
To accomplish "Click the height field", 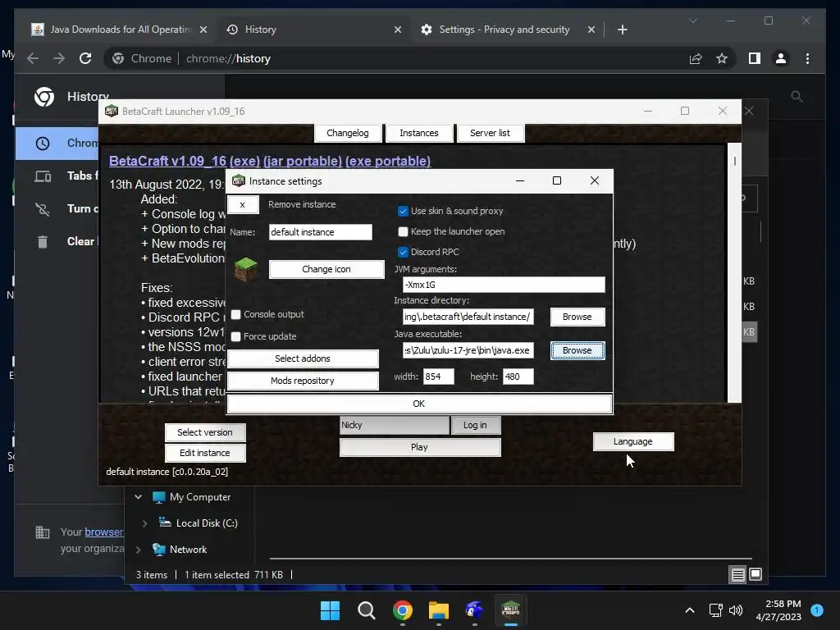I will point(518,377).
